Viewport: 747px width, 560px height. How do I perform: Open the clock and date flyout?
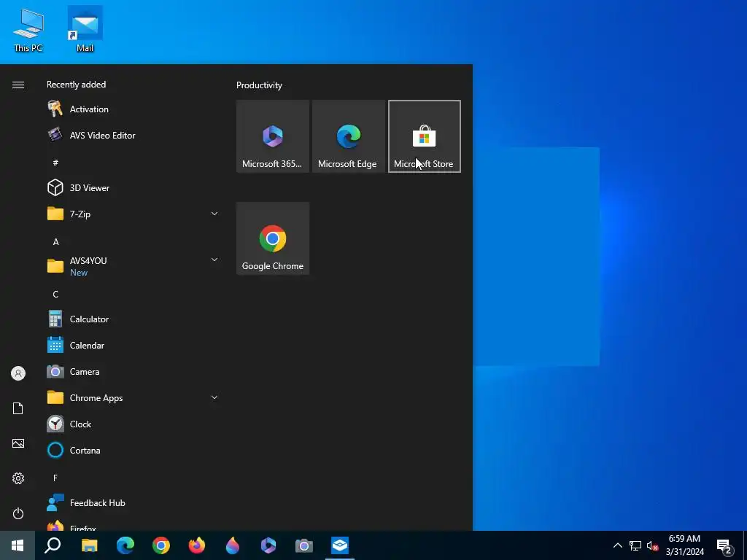(x=684, y=545)
